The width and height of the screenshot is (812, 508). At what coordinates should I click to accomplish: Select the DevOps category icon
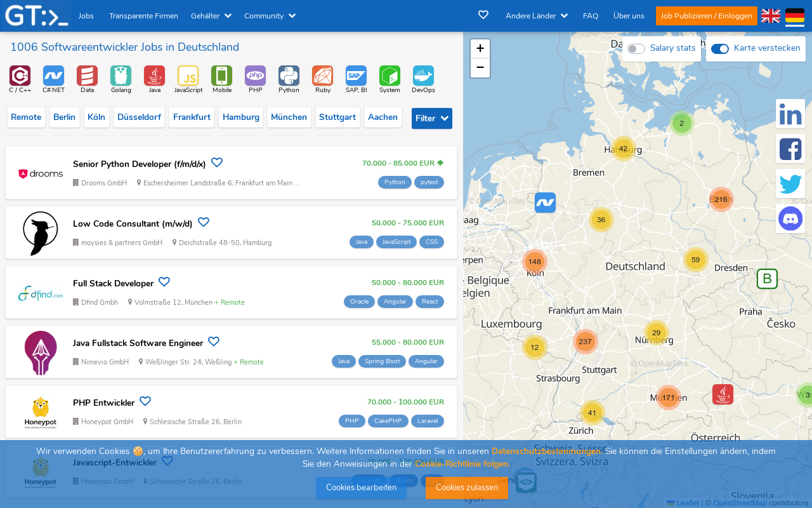(x=423, y=76)
